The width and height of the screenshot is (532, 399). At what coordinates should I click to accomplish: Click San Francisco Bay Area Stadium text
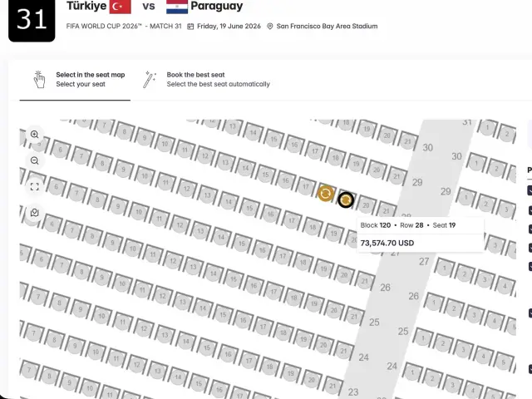[x=327, y=26]
